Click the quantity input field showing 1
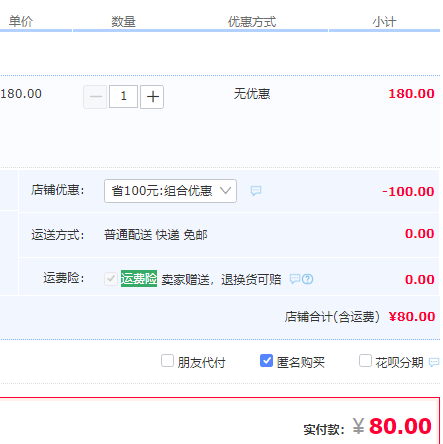 tap(123, 96)
